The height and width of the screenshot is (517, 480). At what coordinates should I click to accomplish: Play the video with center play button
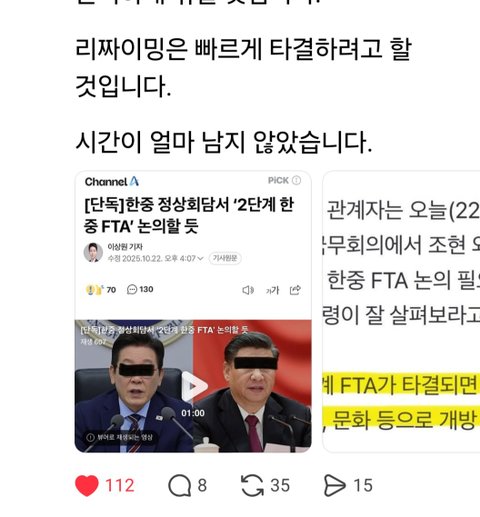coord(193,386)
